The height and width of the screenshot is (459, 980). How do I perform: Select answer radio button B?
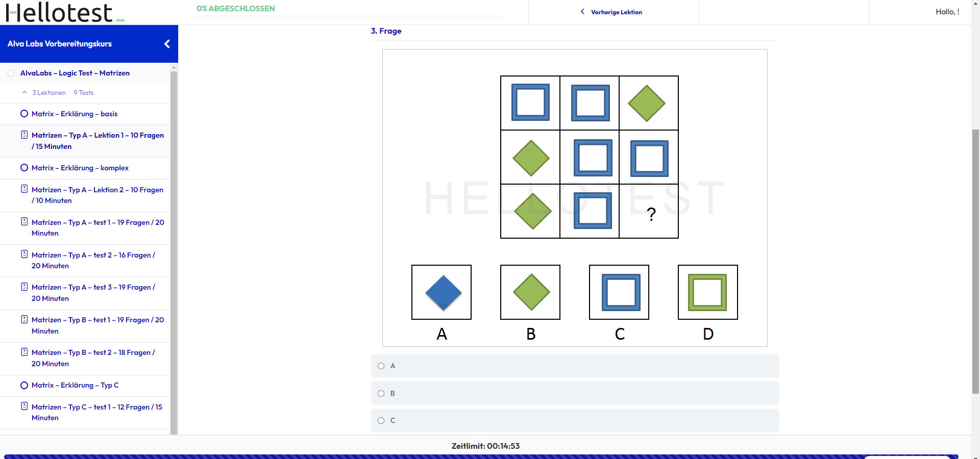[x=381, y=393]
